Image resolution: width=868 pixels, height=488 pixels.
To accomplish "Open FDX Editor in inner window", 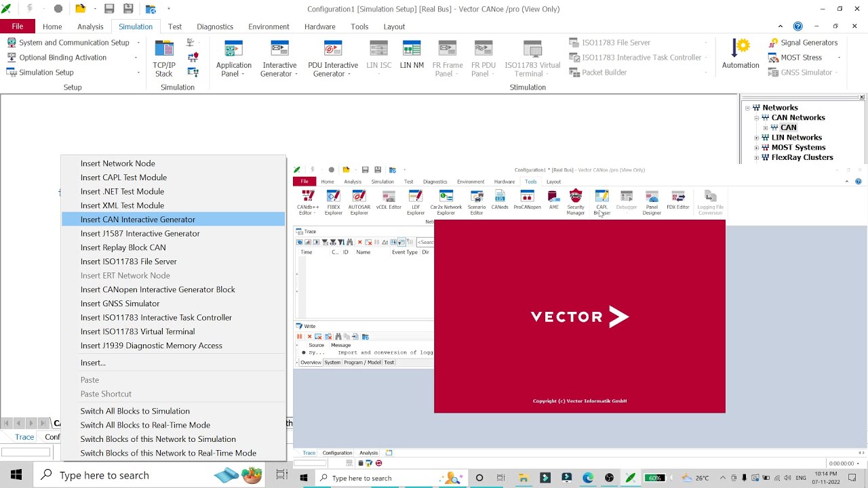I will tap(678, 200).
